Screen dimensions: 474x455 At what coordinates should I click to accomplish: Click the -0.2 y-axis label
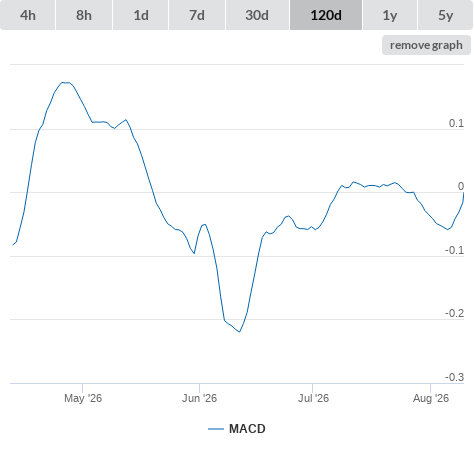click(454, 313)
